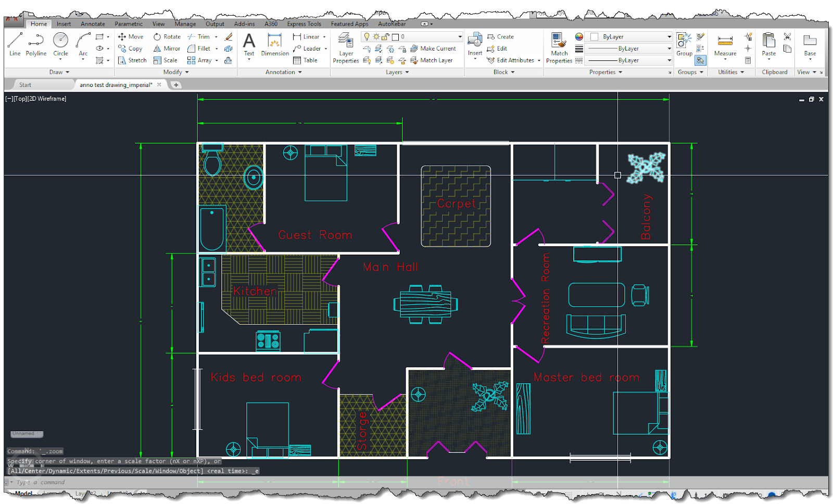Click the Erase tool icon

pyautogui.click(x=229, y=36)
